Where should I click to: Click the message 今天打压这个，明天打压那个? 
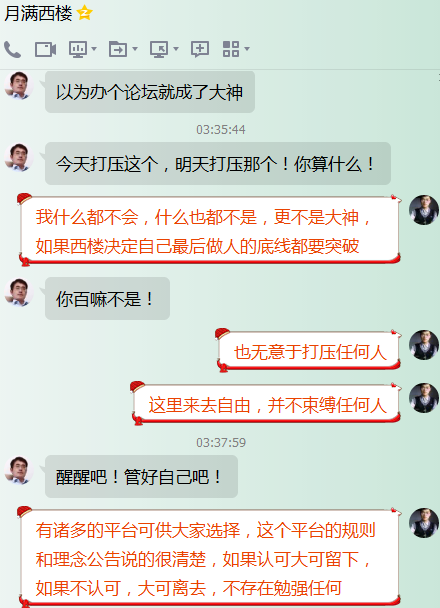[x=217, y=164]
